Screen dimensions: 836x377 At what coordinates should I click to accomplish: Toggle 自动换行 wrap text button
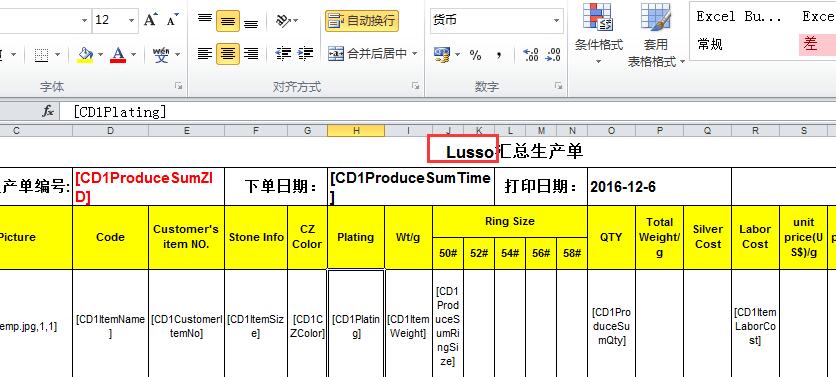[x=361, y=20]
